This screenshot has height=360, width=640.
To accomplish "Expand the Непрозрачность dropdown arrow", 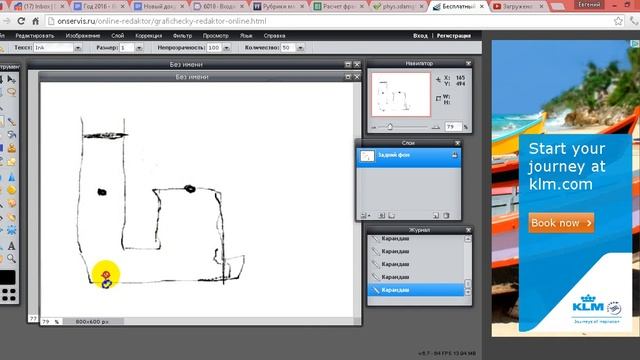I will click(226, 48).
